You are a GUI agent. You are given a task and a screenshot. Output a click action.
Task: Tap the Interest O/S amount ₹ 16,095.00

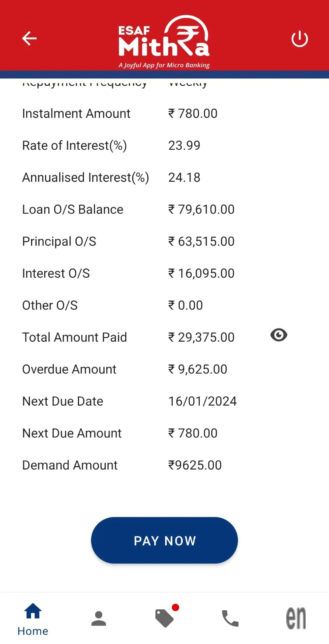pos(201,273)
